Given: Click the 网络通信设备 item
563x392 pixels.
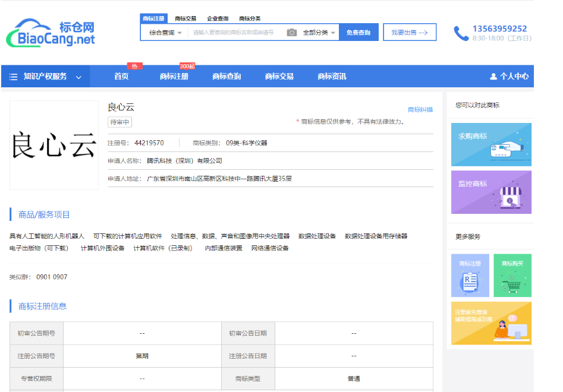Looking at the screenshot, I should pyautogui.click(x=270, y=248).
